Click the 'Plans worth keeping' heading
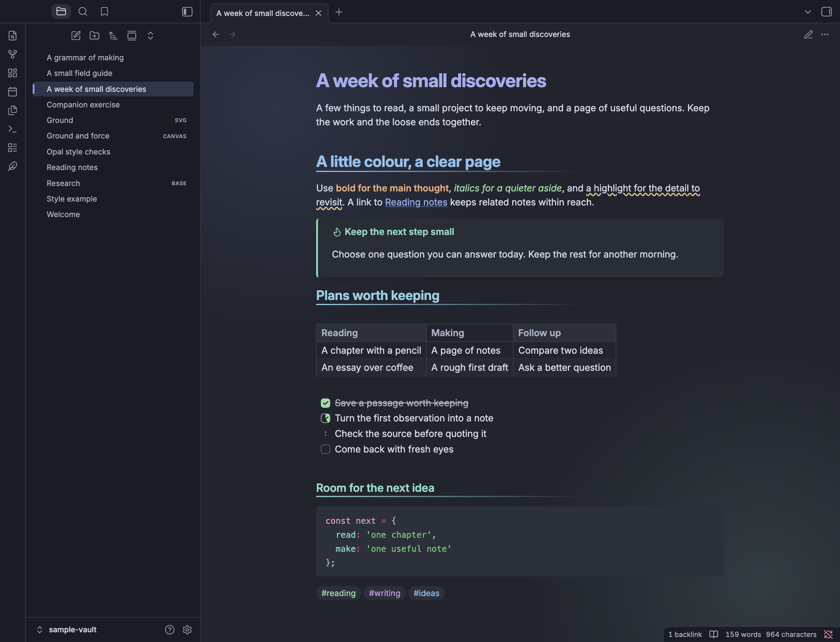 click(x=378, y=296)
